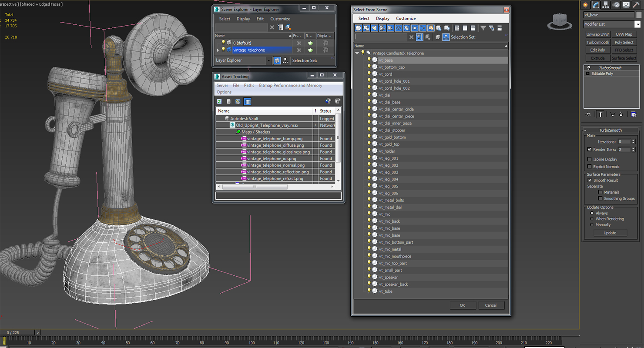Viewport: 644px width, 348px height.
Task: Click the OK button in Select From Scene
Action: point(462,305)
